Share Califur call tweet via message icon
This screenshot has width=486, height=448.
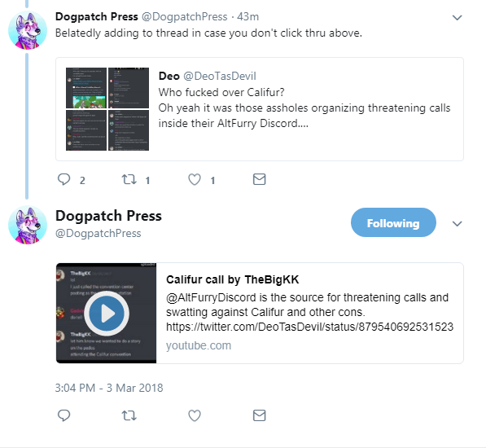pos(260,415)
